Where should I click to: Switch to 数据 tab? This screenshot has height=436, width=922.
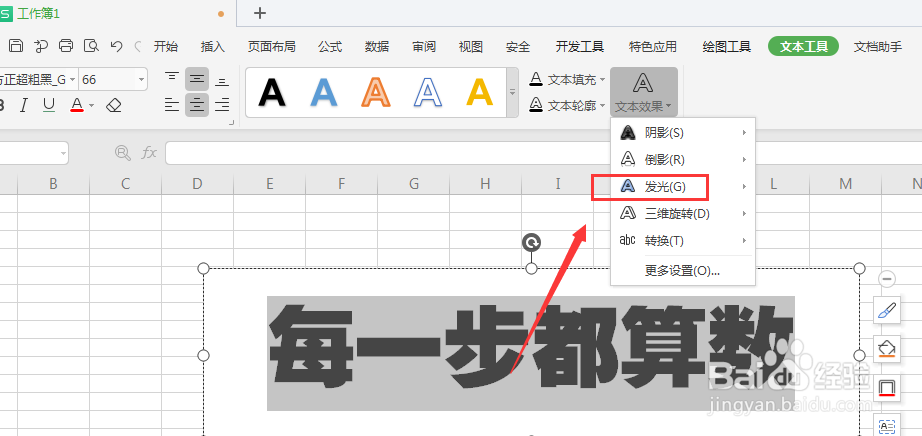[377, 46]
